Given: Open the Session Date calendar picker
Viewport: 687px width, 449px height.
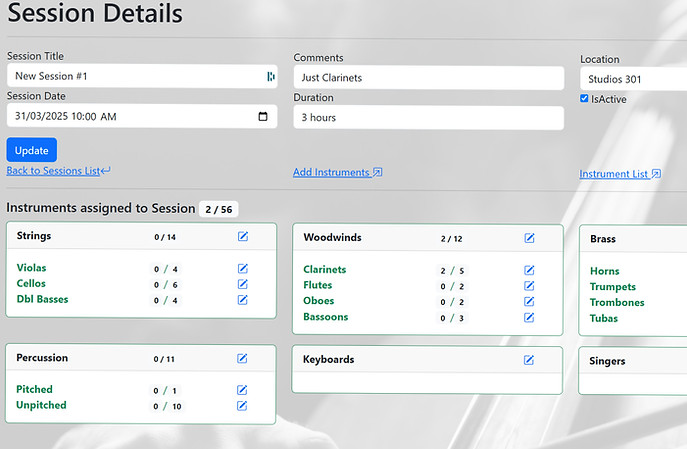Looking at the screenshot, I should tap(263, 117).
